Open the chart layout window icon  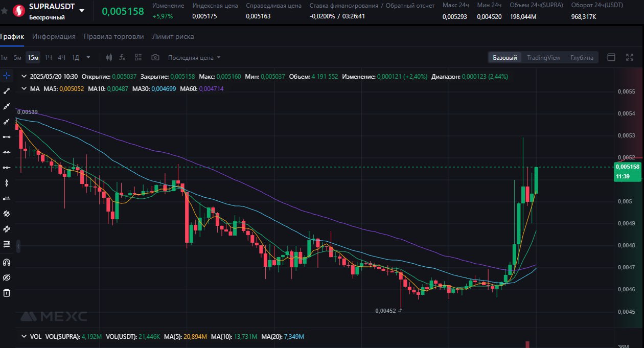[x=611, y=57]
